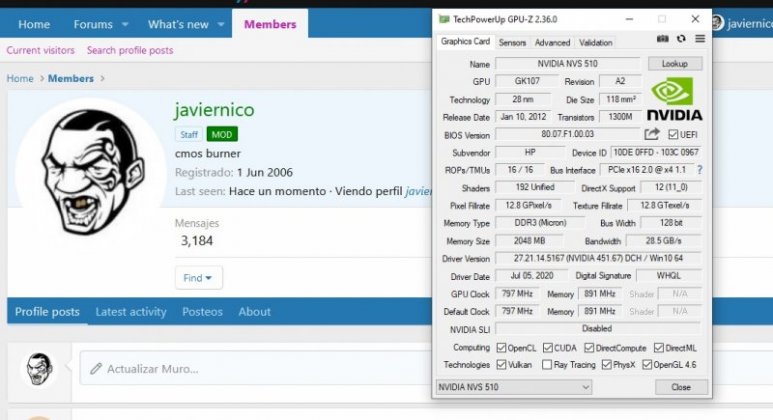Toggle the OpenCL checkbox
773x420 pixels.
pos(501,348)
